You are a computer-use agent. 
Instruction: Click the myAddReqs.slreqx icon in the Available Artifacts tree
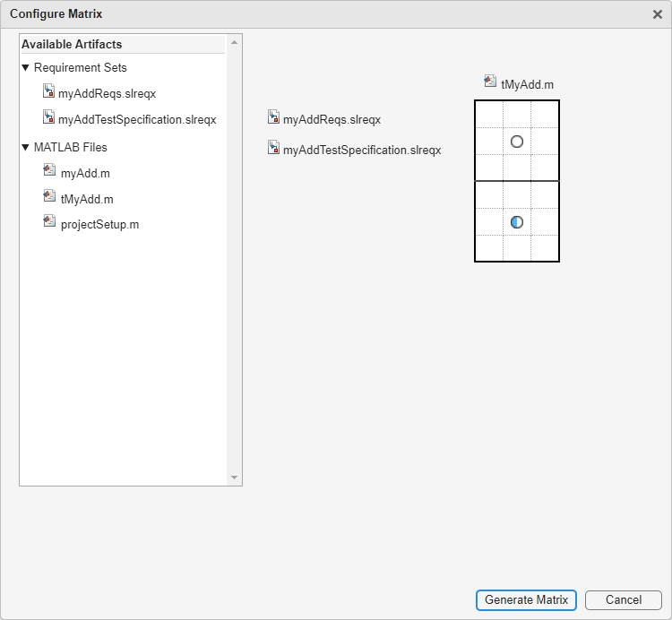(x=49, y=90)
